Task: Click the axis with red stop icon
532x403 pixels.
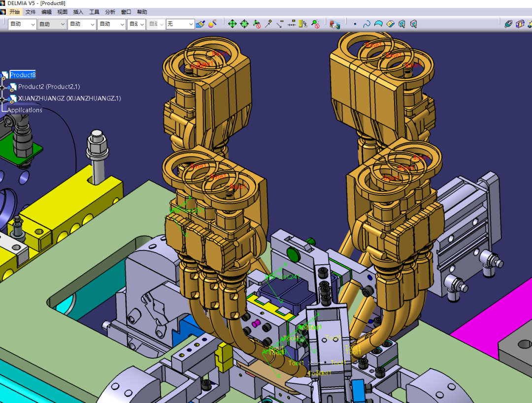Action: (x=257, y=24)
